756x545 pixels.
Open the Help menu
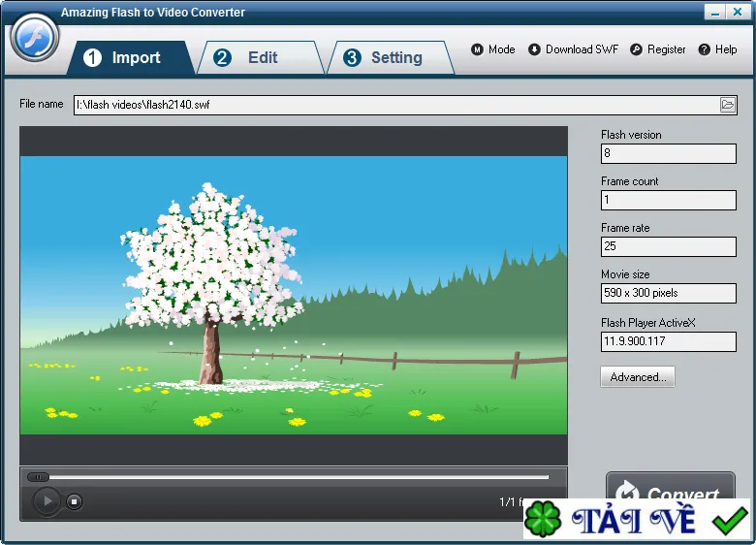718,49
